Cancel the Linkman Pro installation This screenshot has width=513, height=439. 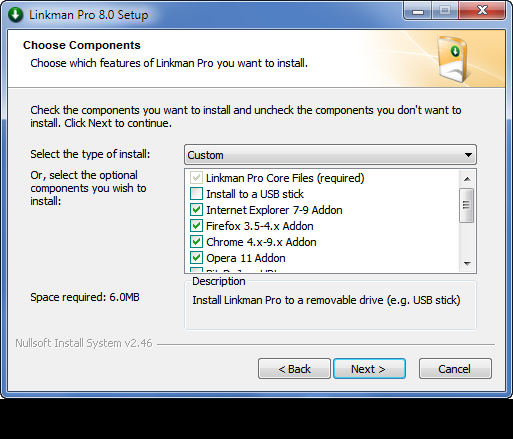click(x=455, y=369)
